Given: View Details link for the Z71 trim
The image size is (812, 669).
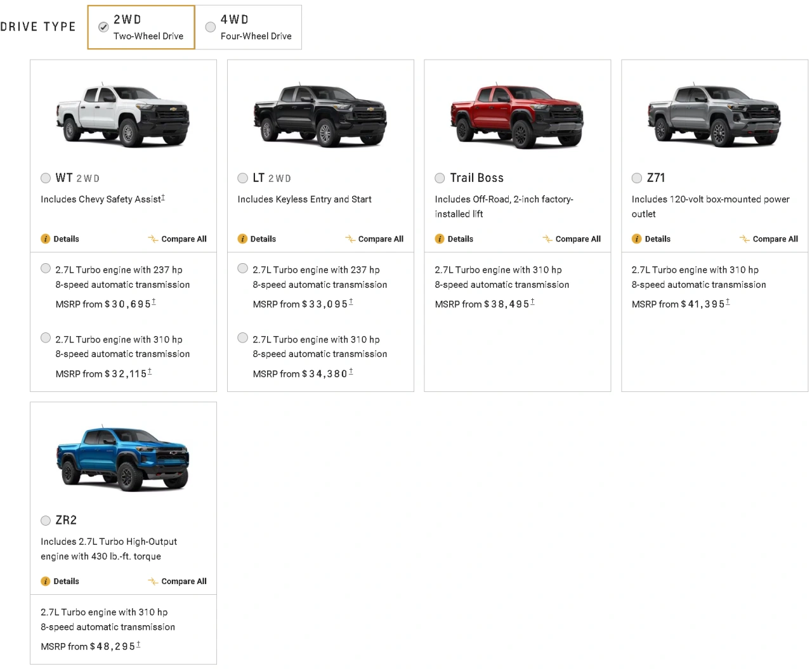Looking at the screenshot, I should point(658,239).
